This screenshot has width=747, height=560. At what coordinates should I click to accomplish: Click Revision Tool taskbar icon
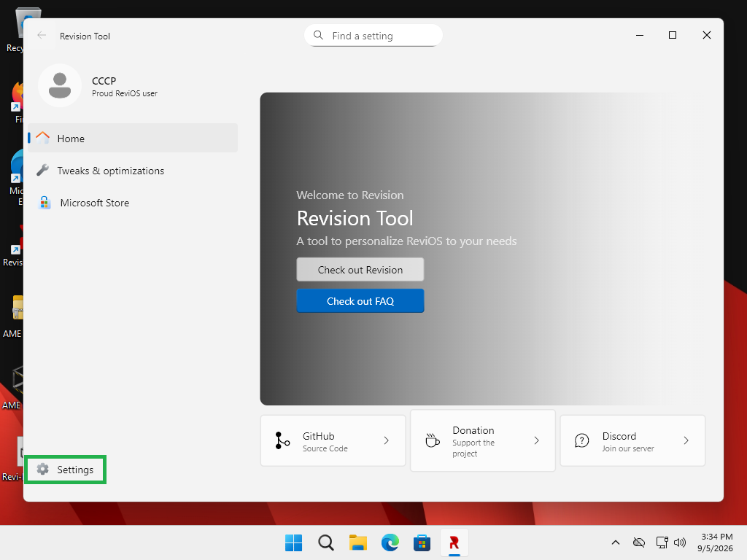coord(454,542)
